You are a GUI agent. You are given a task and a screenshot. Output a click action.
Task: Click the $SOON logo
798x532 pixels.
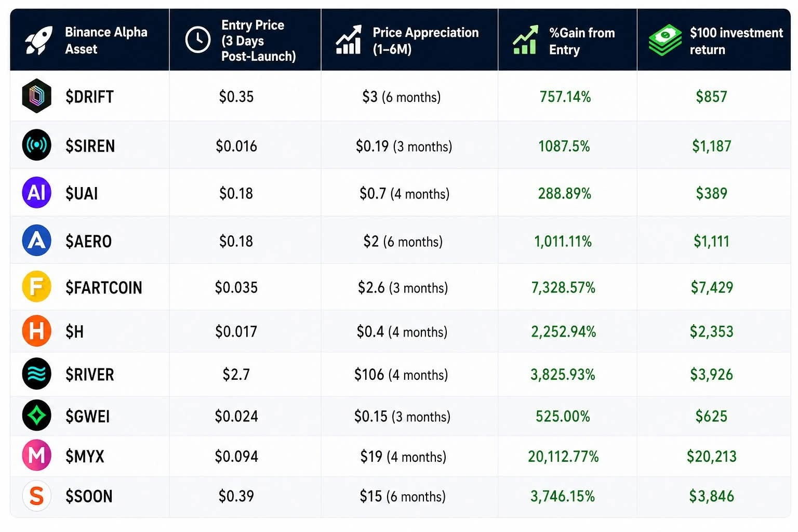coord(36,496)
